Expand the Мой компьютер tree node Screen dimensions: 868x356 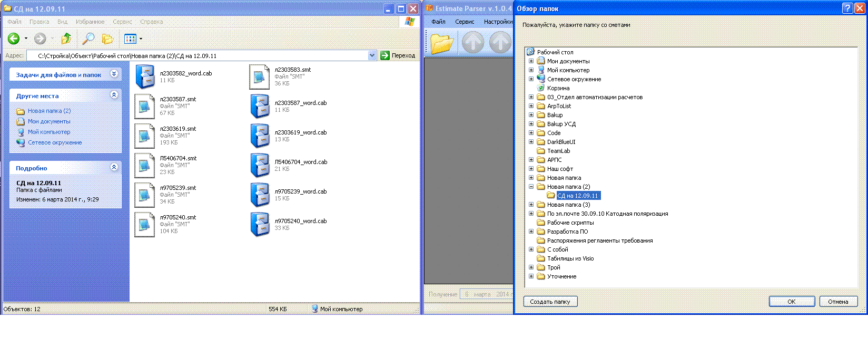[531, 70]
